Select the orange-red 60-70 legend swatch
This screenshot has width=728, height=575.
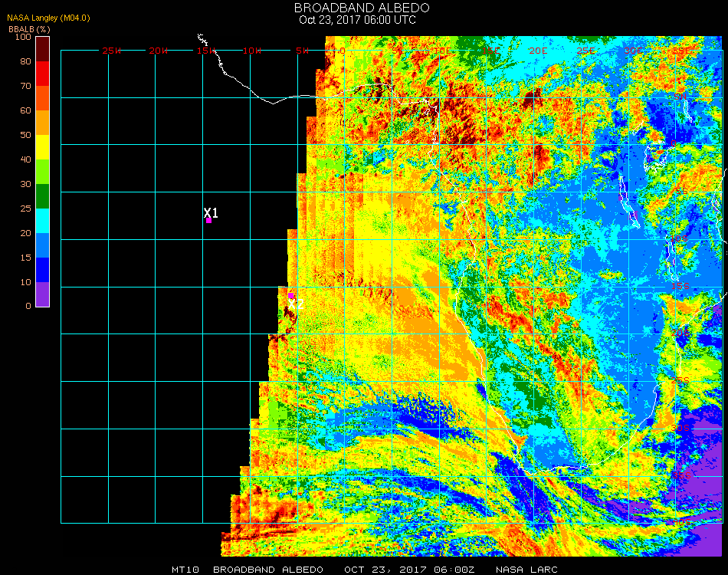[43, 98]
